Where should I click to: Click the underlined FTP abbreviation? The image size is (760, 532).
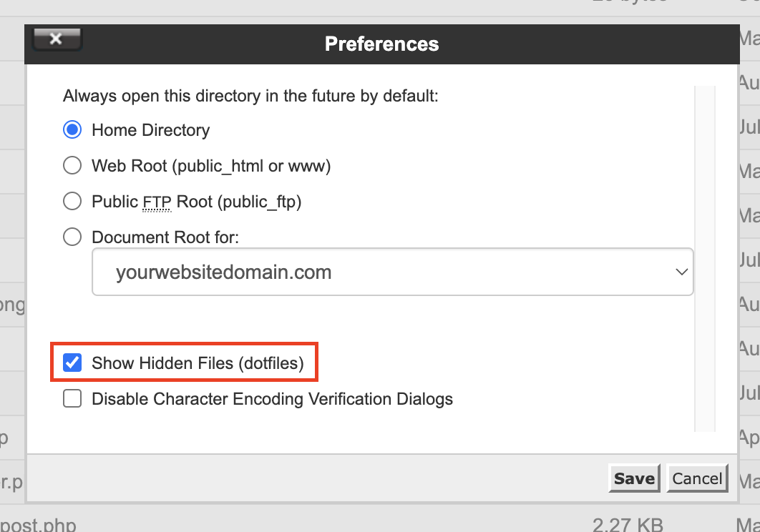click(157, 202)
